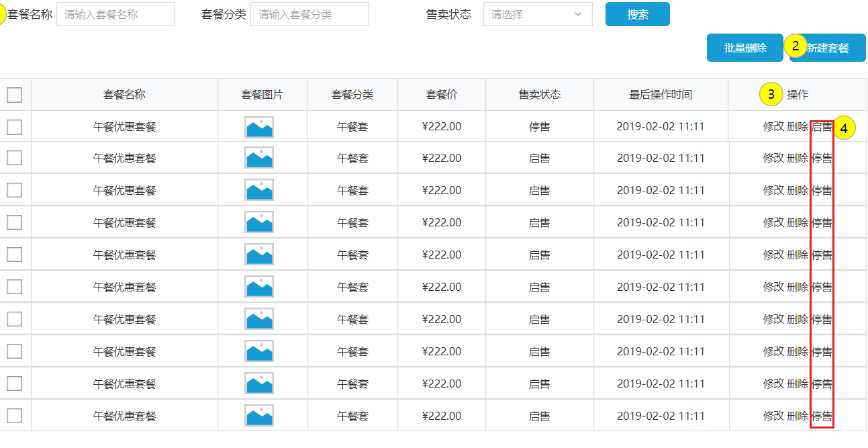Focus the 套餐名称 input field
The image size is (868, 448).
[115, 14]
